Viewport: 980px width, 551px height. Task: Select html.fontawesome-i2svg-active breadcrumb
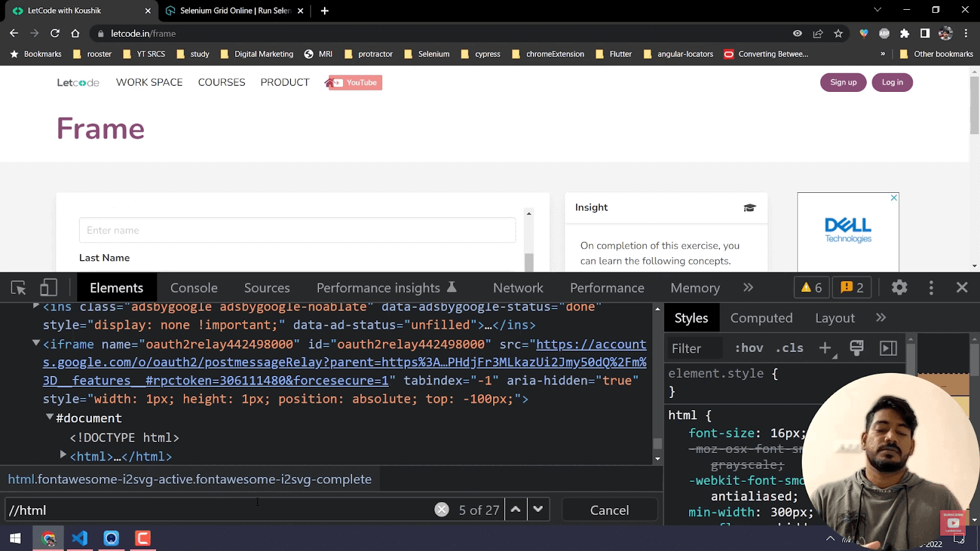(190, 479)
